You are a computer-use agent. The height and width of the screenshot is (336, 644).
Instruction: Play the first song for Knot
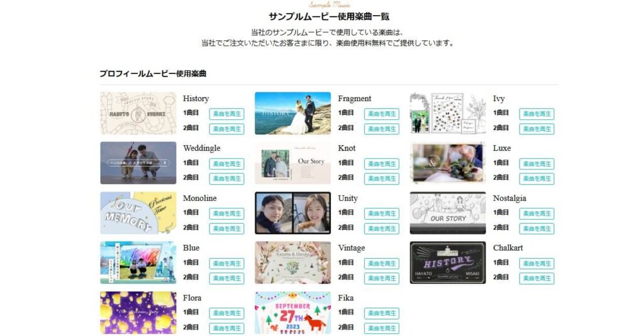point(382,164)
